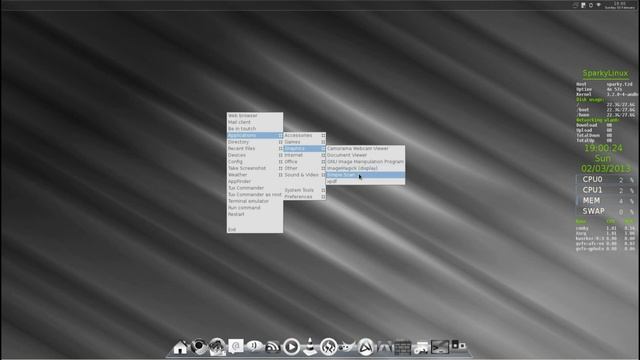Launch GNU Image Manipulation Program
The width and height of the screenshot is (640, 360).
[x=365, y=162]
